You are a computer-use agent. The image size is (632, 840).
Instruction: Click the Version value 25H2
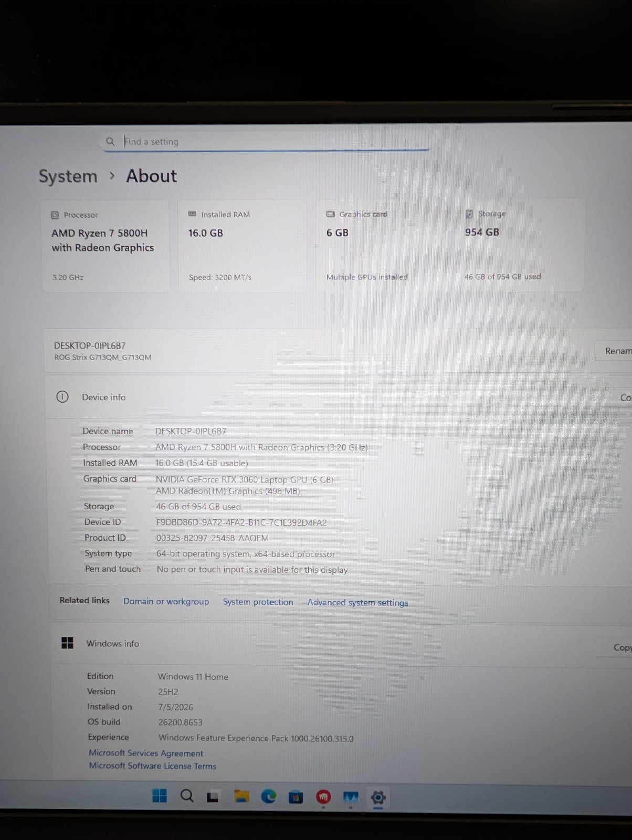tap(168, 691)
